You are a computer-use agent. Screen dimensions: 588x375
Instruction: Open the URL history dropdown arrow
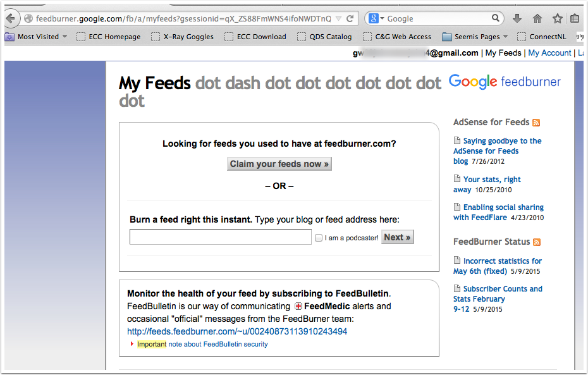(338, 18)
